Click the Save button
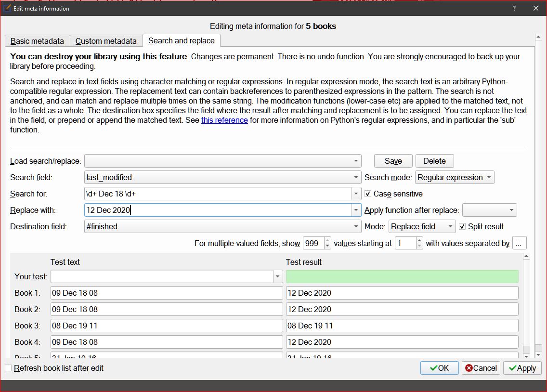Screen dimensions: 547x392 (393, 161)
